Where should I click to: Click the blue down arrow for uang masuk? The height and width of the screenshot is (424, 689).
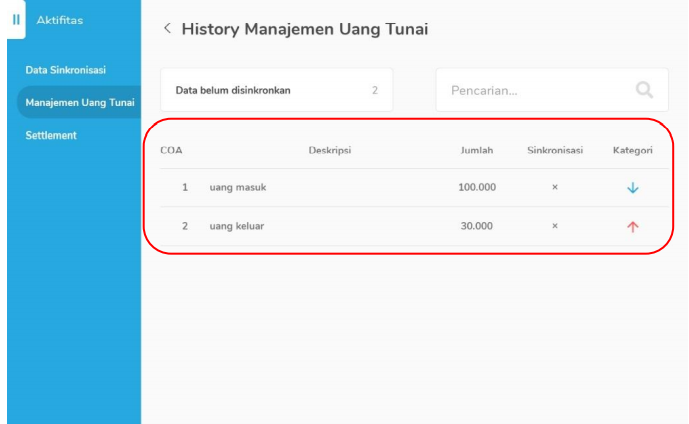tap(632, 188)
